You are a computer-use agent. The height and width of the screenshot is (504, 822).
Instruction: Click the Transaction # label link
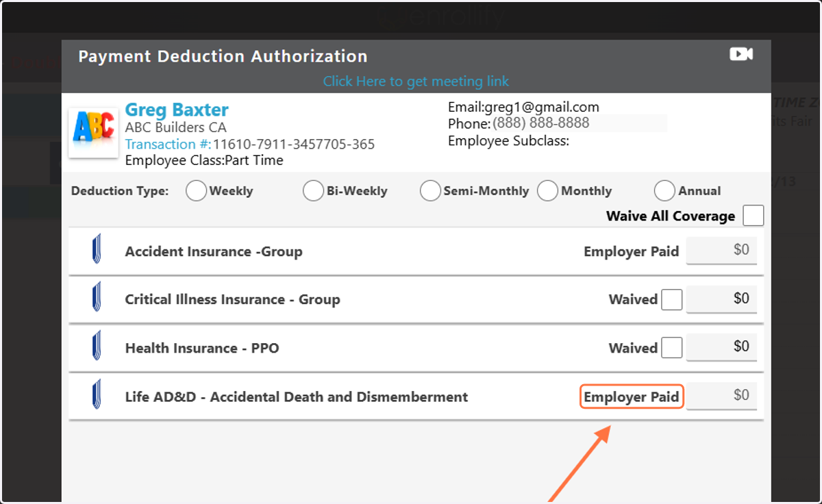169,144
